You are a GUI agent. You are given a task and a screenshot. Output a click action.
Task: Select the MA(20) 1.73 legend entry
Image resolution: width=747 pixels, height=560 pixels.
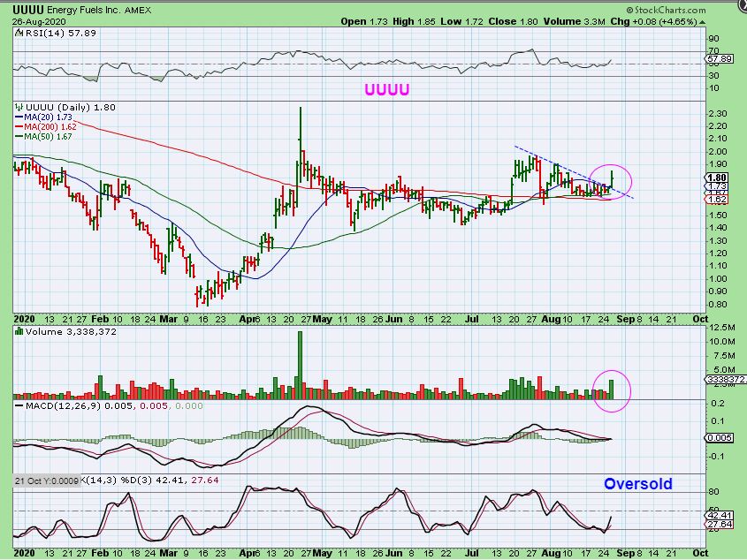click(x=44, y=117)
